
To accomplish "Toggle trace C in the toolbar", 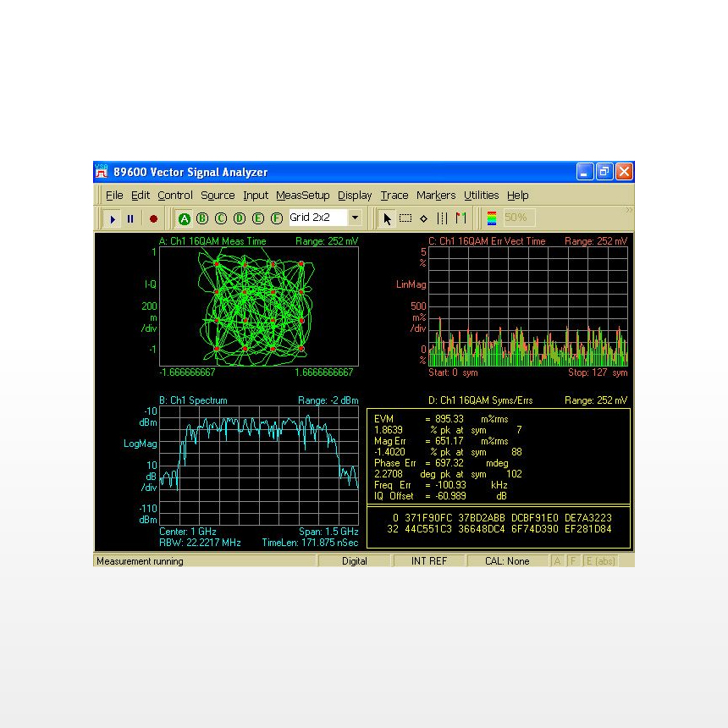I will coord(221,218).
